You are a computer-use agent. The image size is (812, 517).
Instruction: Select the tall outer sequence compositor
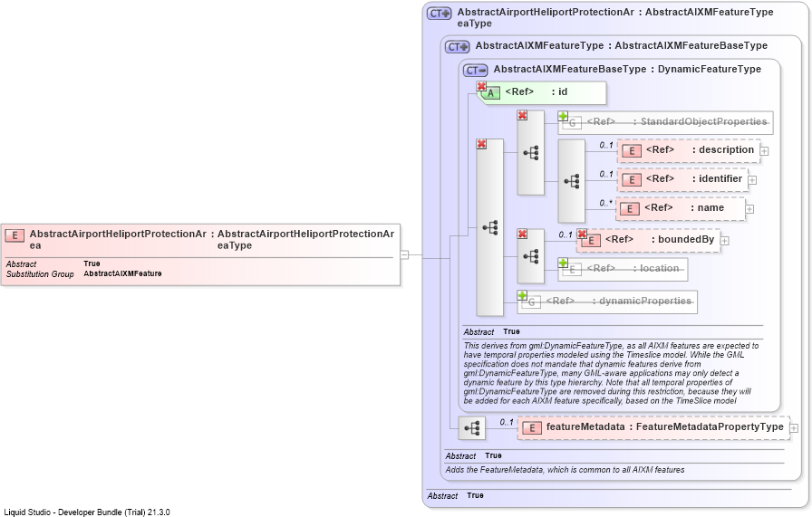[489, 227]
